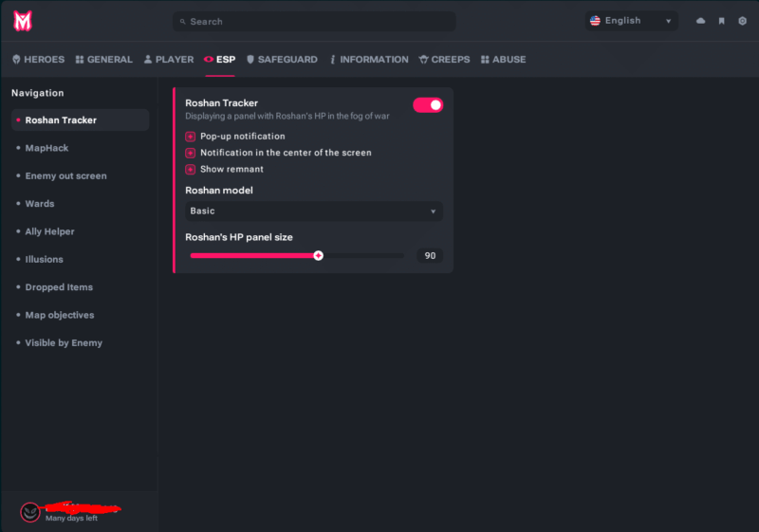Open the CREEPS tab
This screenshot has width=759, height=532.
444,60
